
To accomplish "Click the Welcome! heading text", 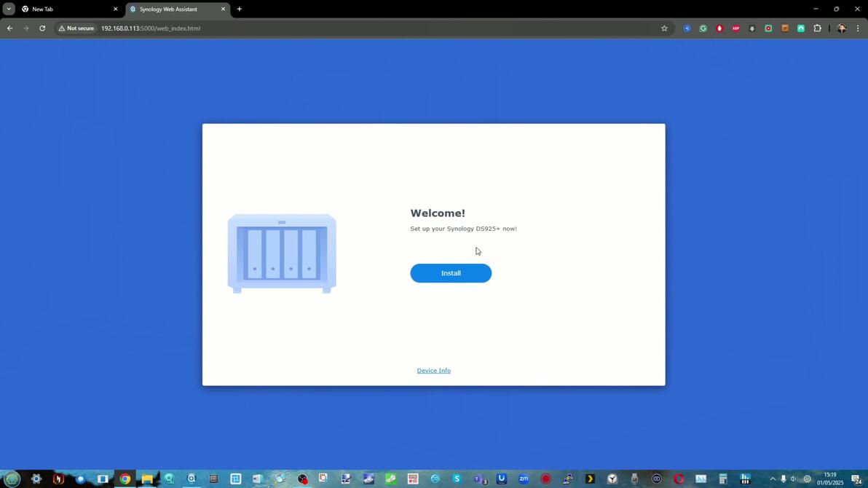I will [x=438, y=213].
